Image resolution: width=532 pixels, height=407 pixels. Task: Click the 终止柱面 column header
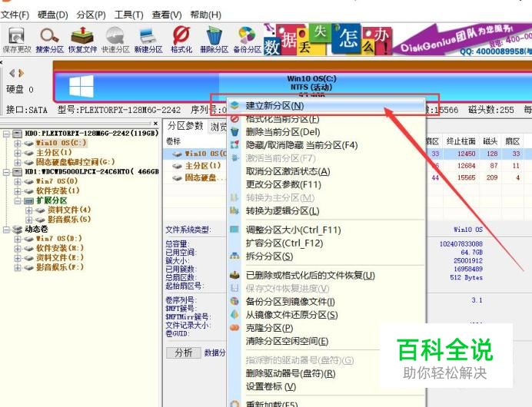pos(461,141)
